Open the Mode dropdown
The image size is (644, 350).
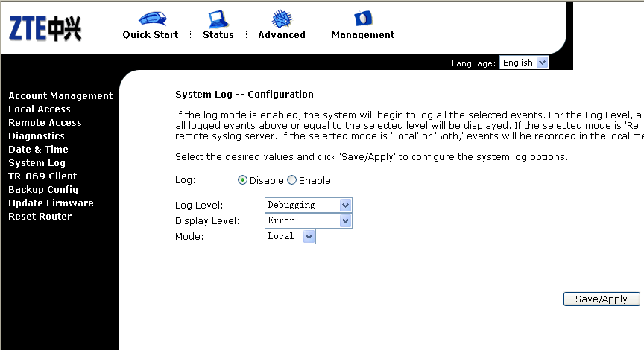pos(290,236)
